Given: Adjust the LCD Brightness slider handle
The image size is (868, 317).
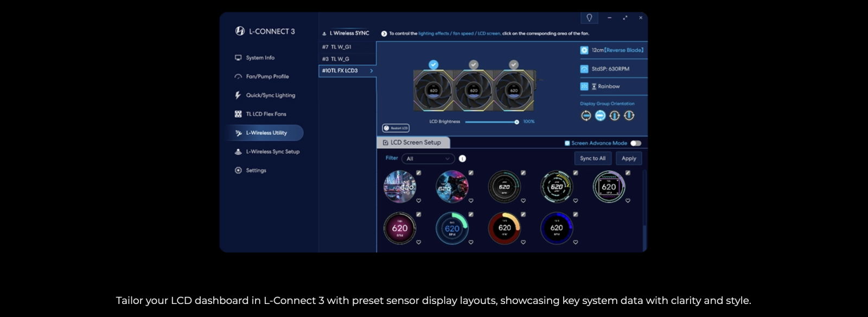Looking at the screenshot, I should coord(516,122).
